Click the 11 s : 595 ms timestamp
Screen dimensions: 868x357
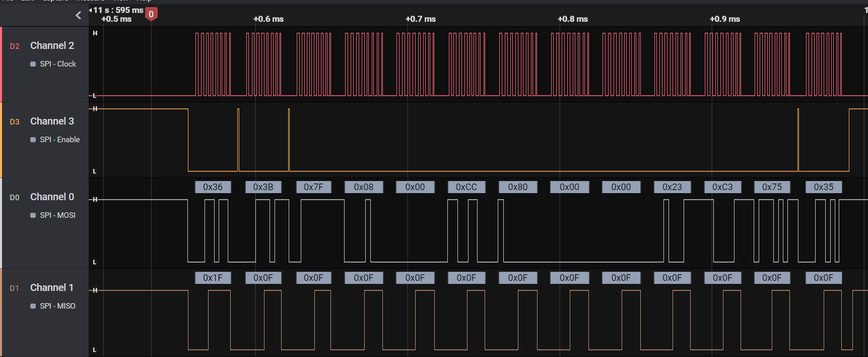[118, 10]
